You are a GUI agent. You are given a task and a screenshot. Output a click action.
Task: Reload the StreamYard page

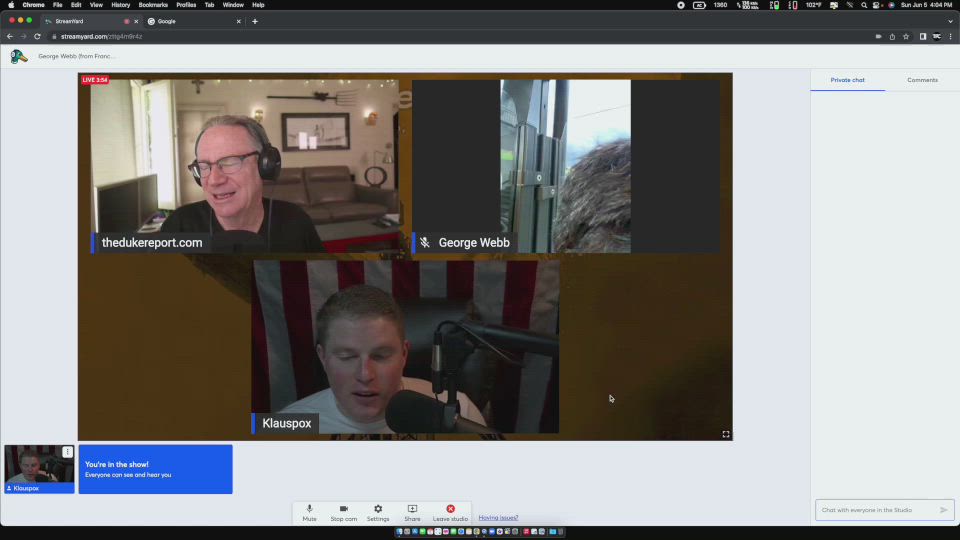click(37, 36)
